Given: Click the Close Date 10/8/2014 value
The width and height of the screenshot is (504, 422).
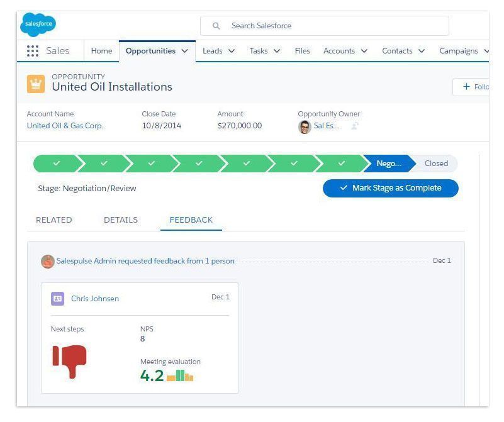Looking at the screenshot, I should point(161,126).
